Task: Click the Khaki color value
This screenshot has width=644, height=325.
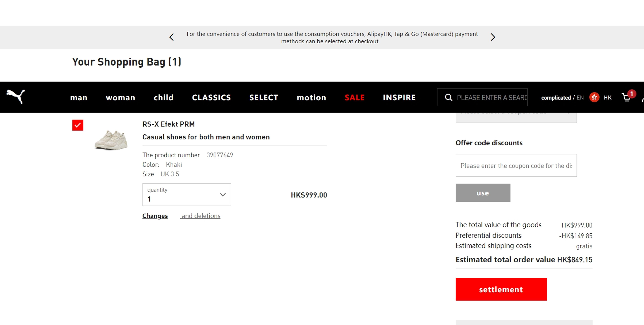Action: [x=174, y=164]
